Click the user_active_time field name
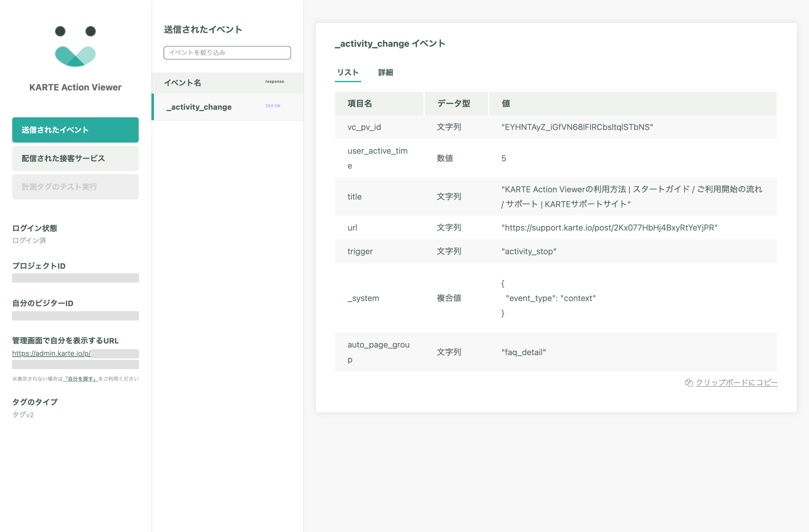This screenshot has height=532, width=809. [x=377, y=158]
